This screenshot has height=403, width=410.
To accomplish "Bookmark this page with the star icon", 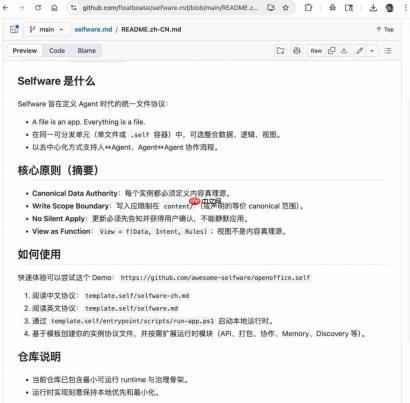I will pos(286,7).
